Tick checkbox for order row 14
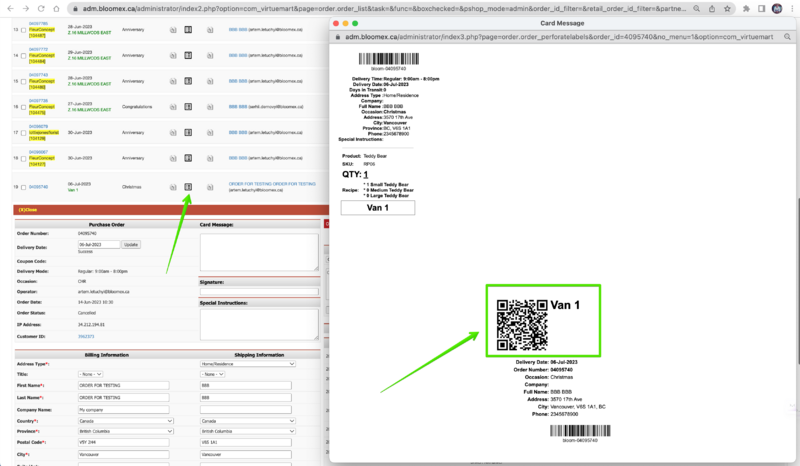Image resolution: width=800 pixels, height=466 pixels. [x=23, y=56]
